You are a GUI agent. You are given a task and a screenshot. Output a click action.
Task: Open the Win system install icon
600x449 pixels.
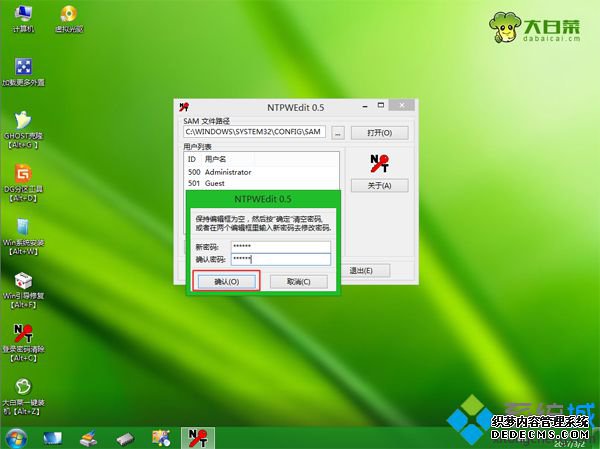pyautogui.click(x=23, y=236)
